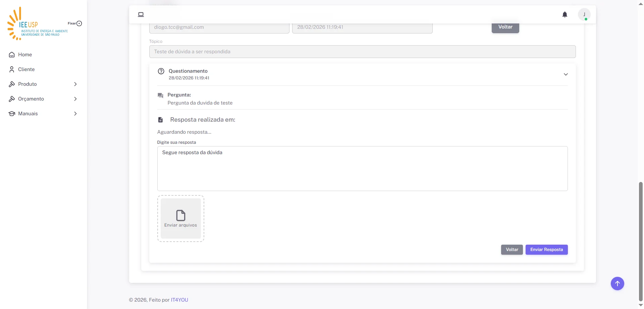This screenshot has width=644, height=309.
Task: Open Cliente in the sidebar
Action: 44,69
